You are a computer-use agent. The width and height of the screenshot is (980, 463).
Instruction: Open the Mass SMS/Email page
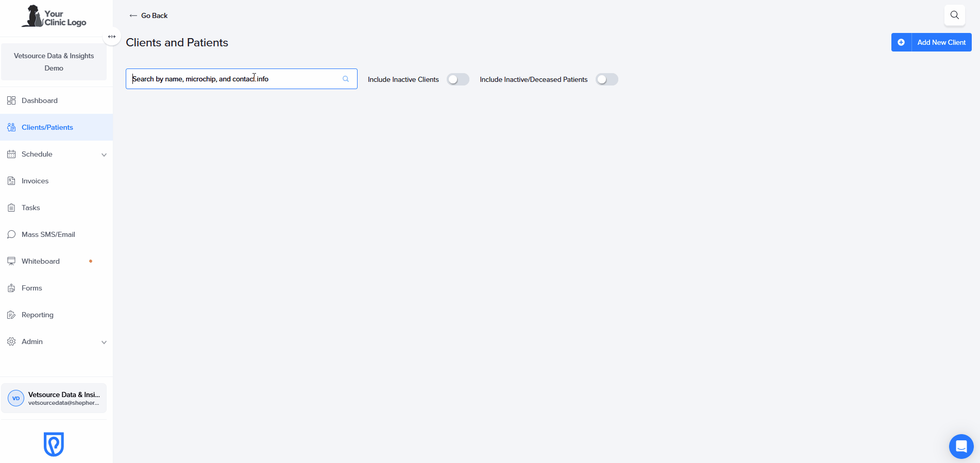[x=48, y=234]
